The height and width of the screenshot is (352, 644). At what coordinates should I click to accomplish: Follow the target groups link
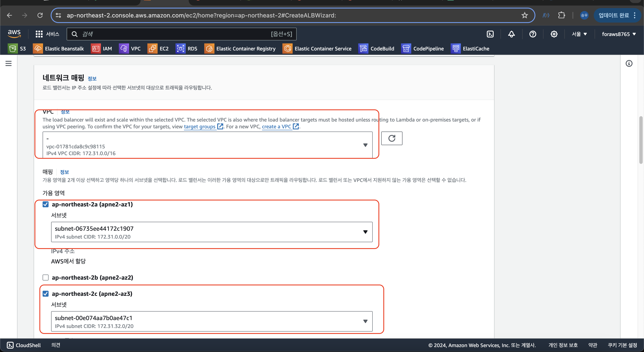200,127
